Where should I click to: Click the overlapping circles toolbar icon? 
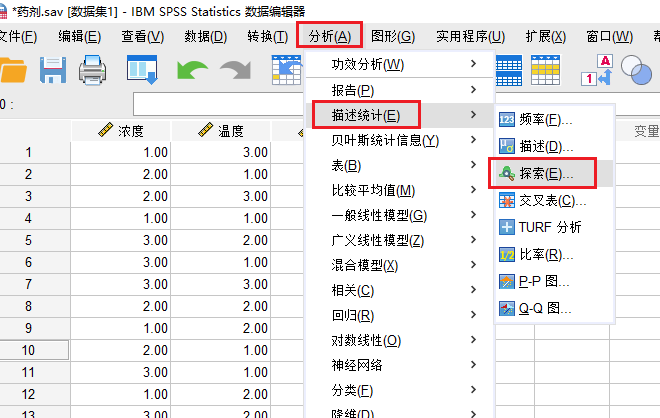(x=636, y=70)
